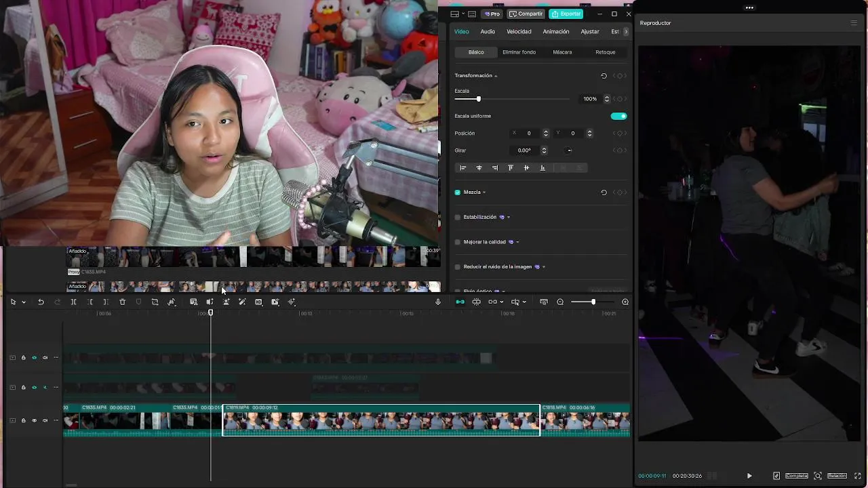Click the Relación aspect ratio button
The width and height of the screenshot is (868, 488).
[x=837, y=476]
